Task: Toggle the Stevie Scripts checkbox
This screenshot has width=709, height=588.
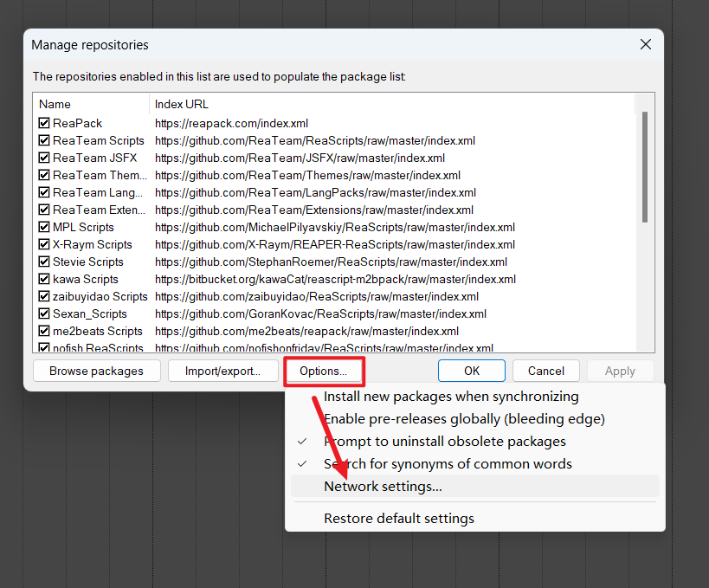Action: pyautogui.click(x=44, y=262)
